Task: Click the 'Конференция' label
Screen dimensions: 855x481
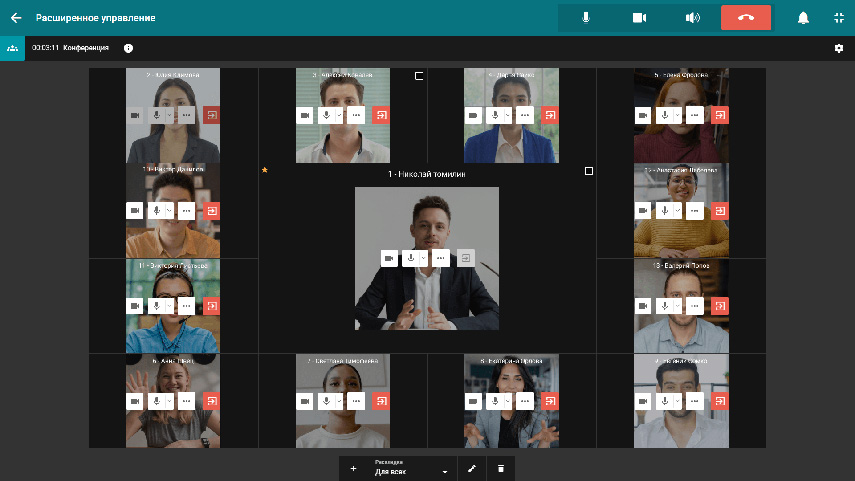Action: click(x=86, y=48)
